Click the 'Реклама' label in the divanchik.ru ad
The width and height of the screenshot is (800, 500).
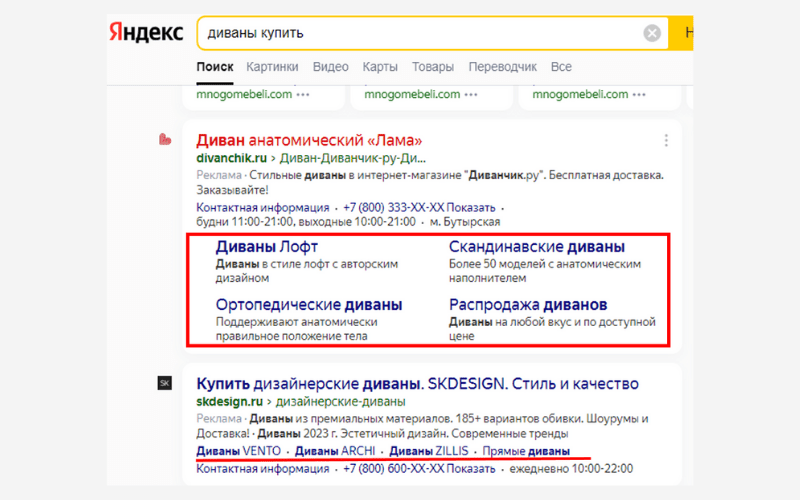coord(219,175)
